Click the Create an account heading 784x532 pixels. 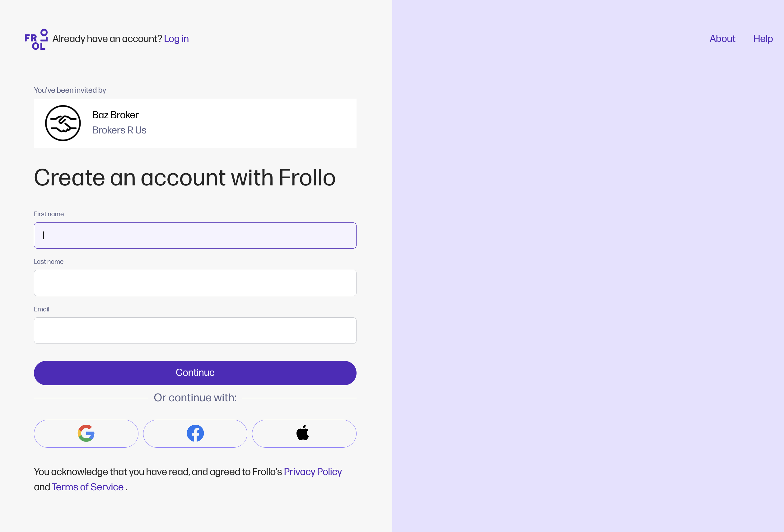184,178
